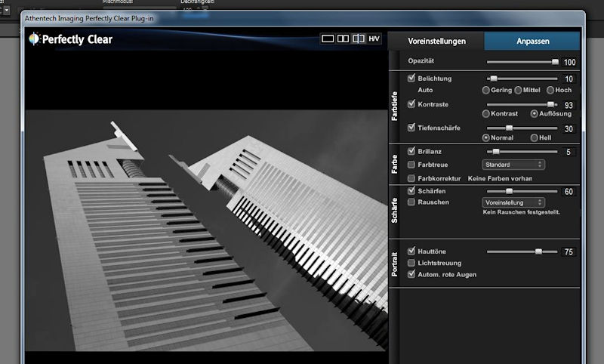
Task: Select the Mittel auto exposure radio
Action: click(519, 90)
